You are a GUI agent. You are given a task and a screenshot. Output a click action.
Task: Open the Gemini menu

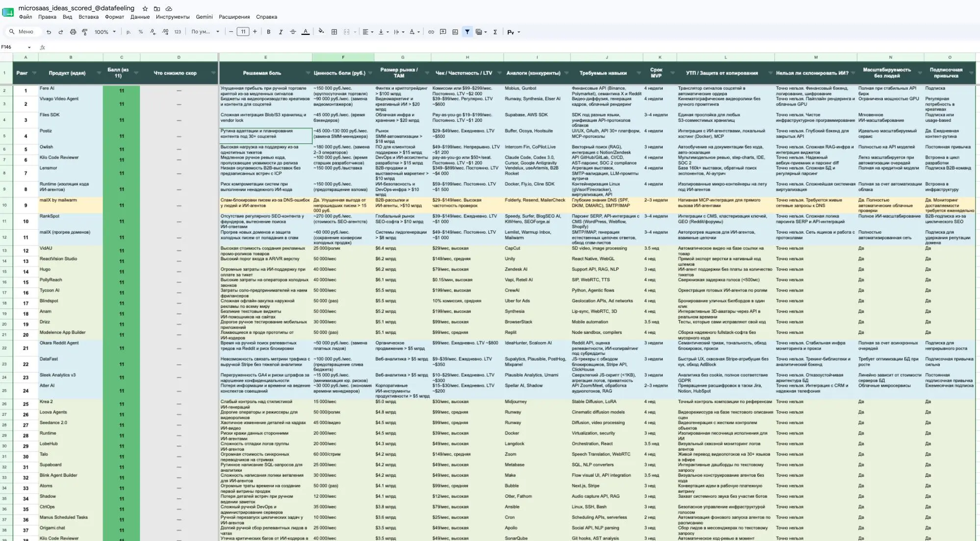click(x=204, y=17)
